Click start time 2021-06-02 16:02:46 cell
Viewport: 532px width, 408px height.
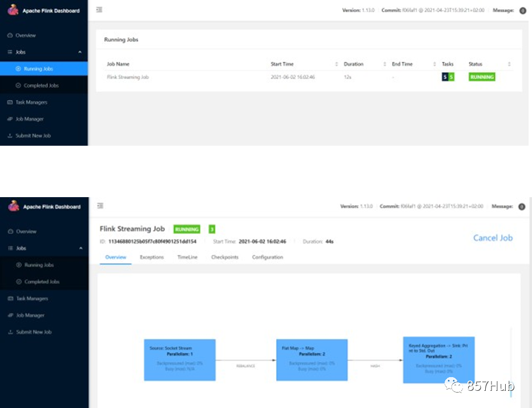click(x=292, y=77)
